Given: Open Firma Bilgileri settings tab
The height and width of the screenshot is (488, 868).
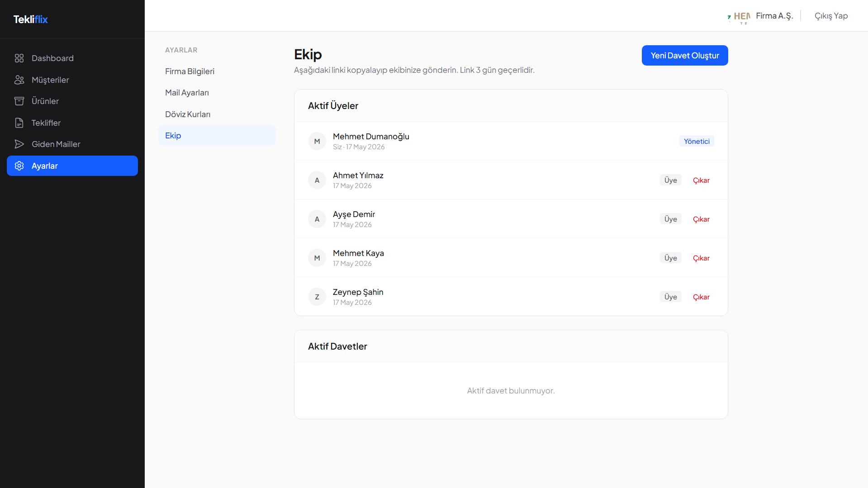Looking at the screenshot, I should click(217, 71).
